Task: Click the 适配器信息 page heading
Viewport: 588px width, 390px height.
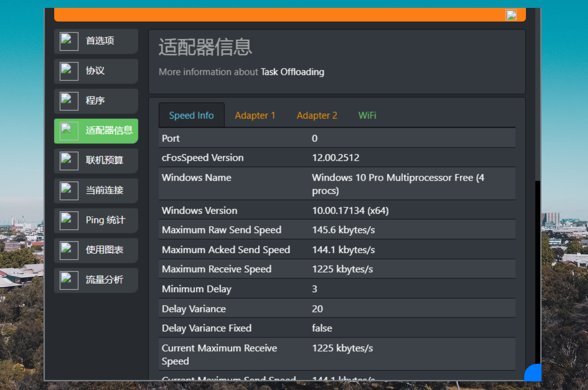Action: 205,47
